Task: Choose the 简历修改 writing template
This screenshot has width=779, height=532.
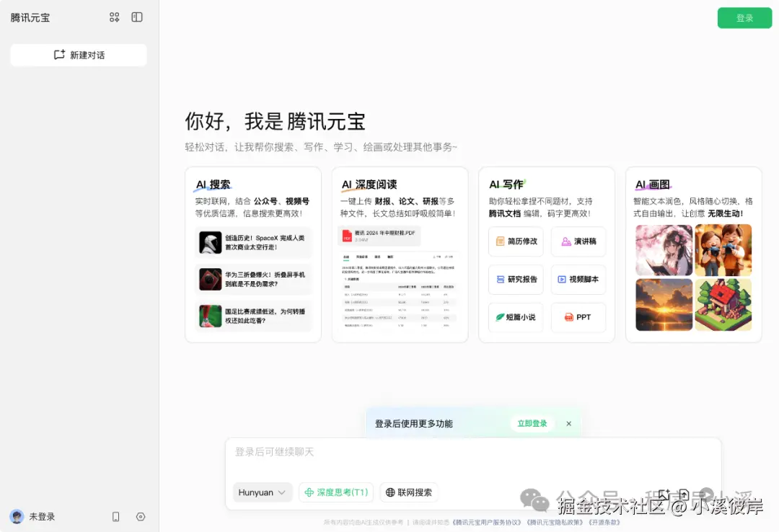Action: click(x=516, y=241)
